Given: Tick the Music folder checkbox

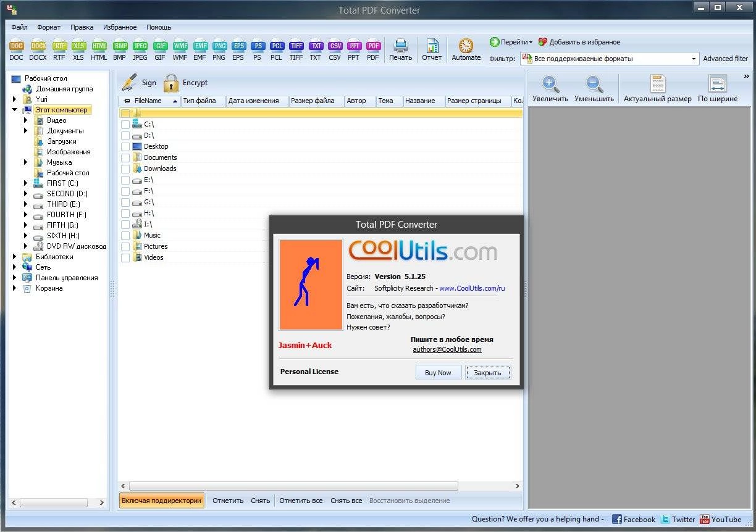Looking at the screenshot, I should tap(125, 236).
